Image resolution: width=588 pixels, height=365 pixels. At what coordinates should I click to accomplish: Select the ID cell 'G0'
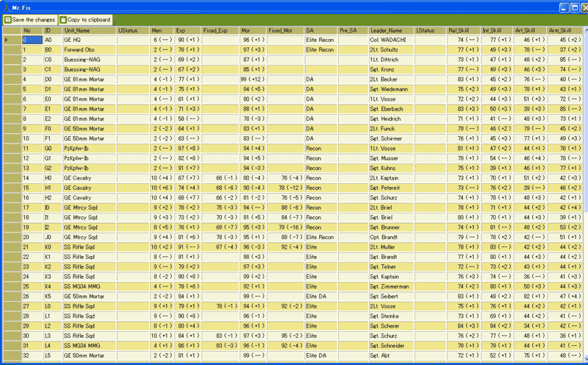52,149
